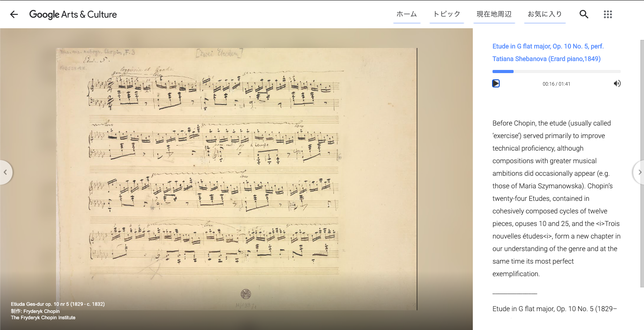This screenshot has width=644, height=330.
Task: Open search with the magnifier icon
Action: (x=584, y=14)
